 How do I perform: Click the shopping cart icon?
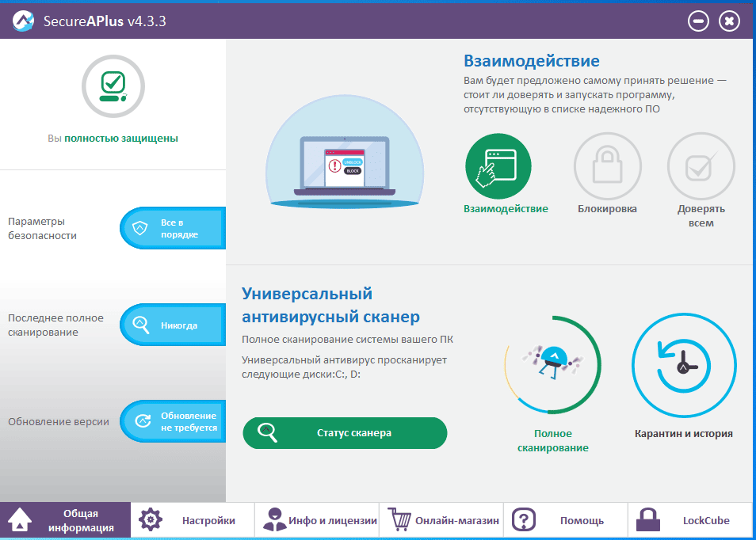pos(399,519)
